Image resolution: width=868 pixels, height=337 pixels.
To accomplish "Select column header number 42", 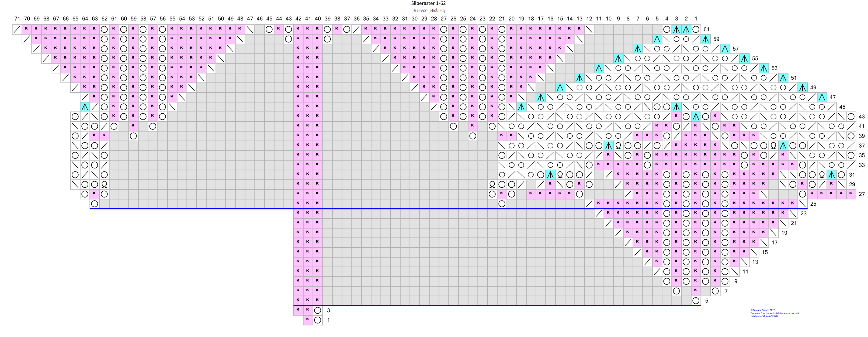I will point(298,19).
